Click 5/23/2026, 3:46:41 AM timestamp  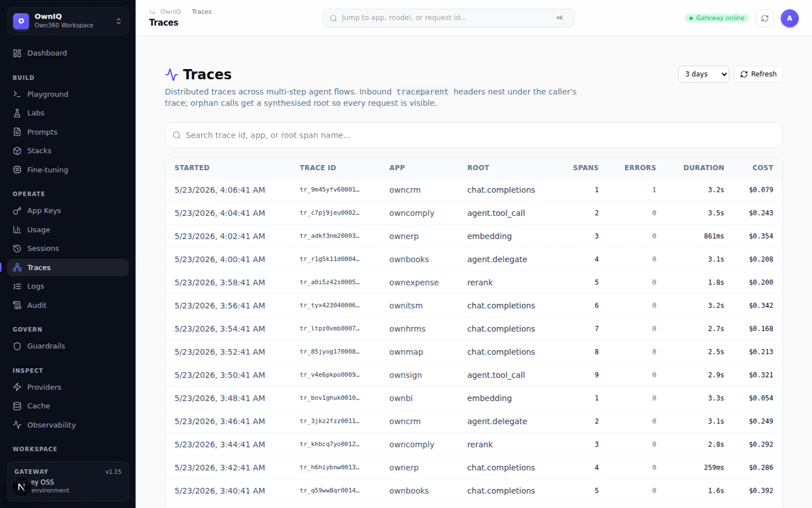220,422
